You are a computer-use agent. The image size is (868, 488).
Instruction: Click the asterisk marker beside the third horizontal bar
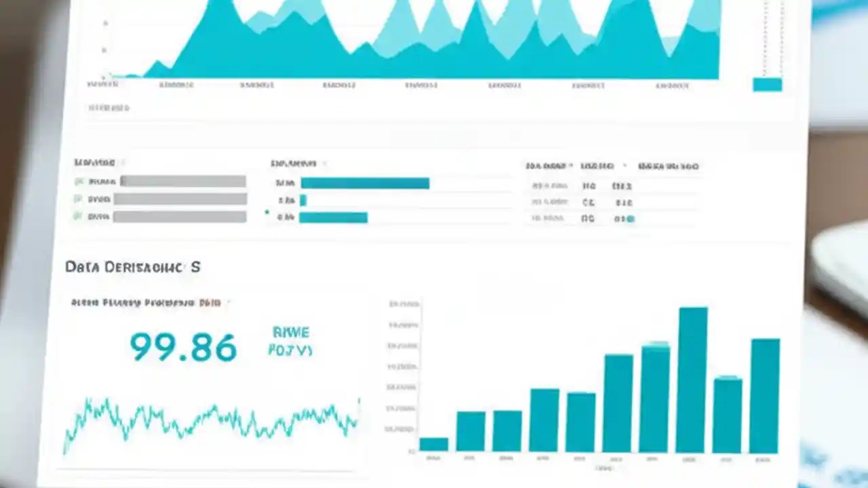(x=267, y=212)
